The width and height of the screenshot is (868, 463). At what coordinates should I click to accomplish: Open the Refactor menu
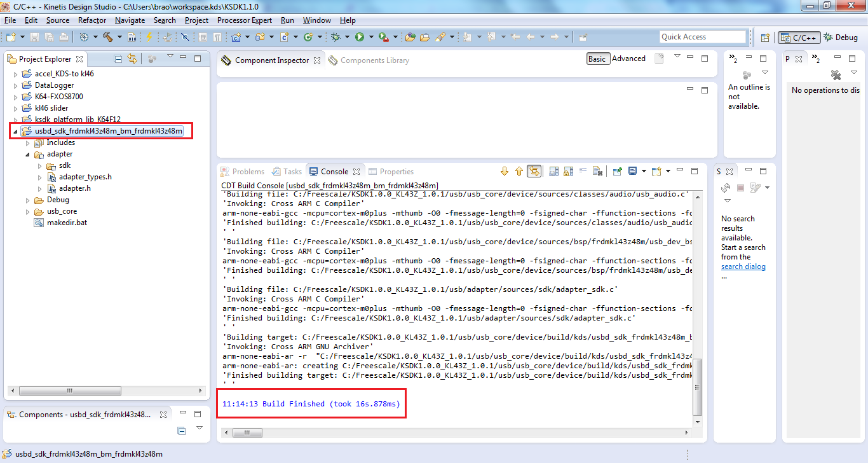click(92, 20)
